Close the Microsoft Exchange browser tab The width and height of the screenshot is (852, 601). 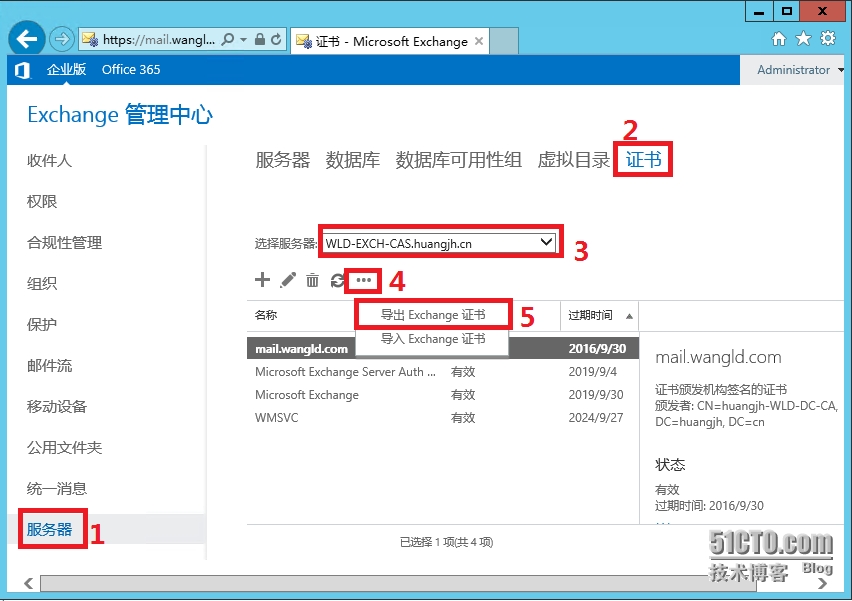coord(478,41)
